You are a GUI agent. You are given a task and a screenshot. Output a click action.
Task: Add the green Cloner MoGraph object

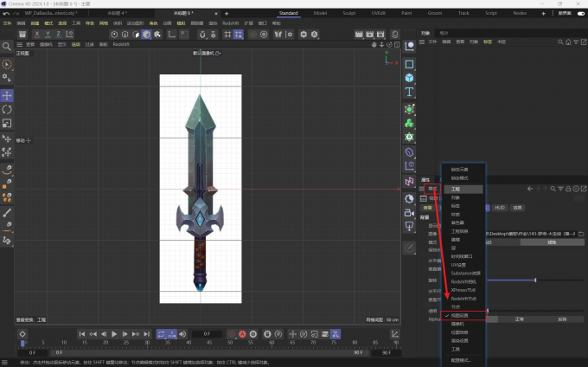tap(409, 123)
